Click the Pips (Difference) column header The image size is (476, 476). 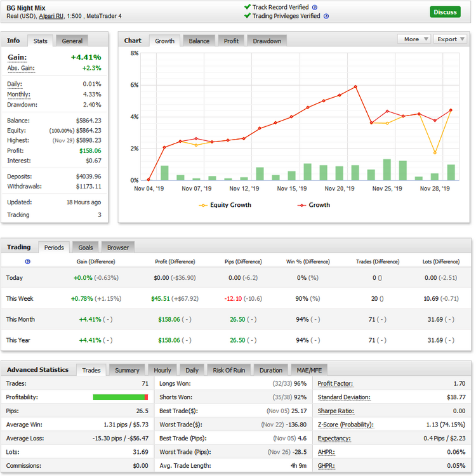(x=243, y=261)
